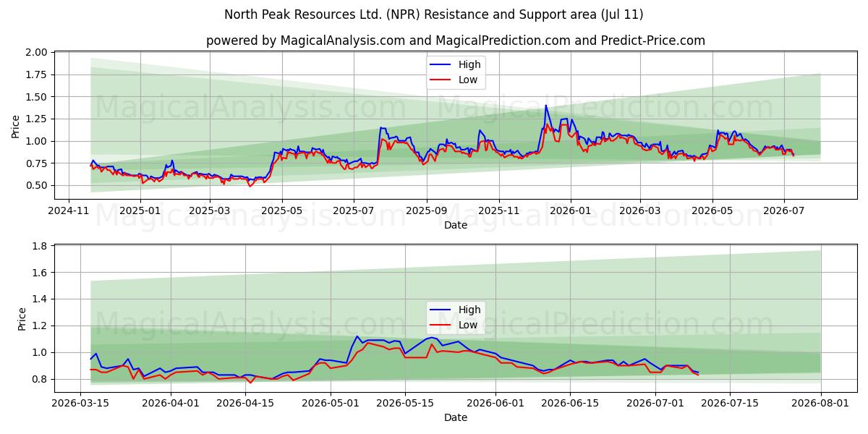Click the 2025-09 tick label
This screenshot has width=868, height=434.
426,210
